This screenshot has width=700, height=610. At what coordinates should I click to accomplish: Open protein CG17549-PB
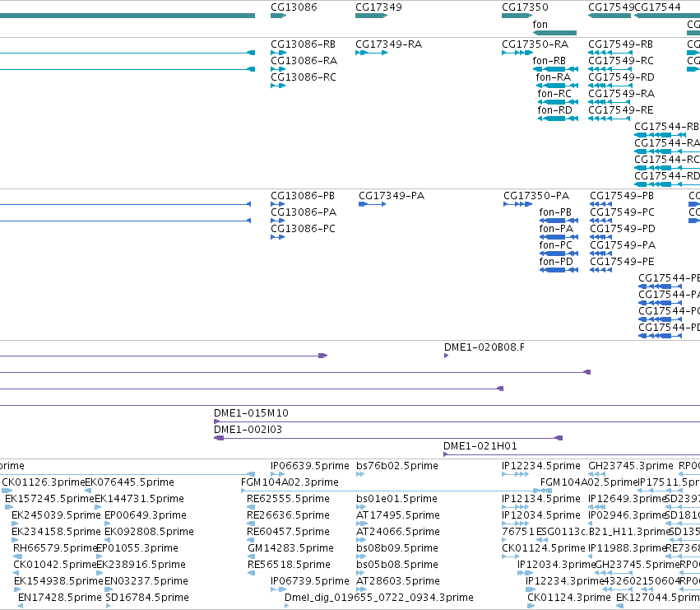pyautogui.click(x=622, y=196)
